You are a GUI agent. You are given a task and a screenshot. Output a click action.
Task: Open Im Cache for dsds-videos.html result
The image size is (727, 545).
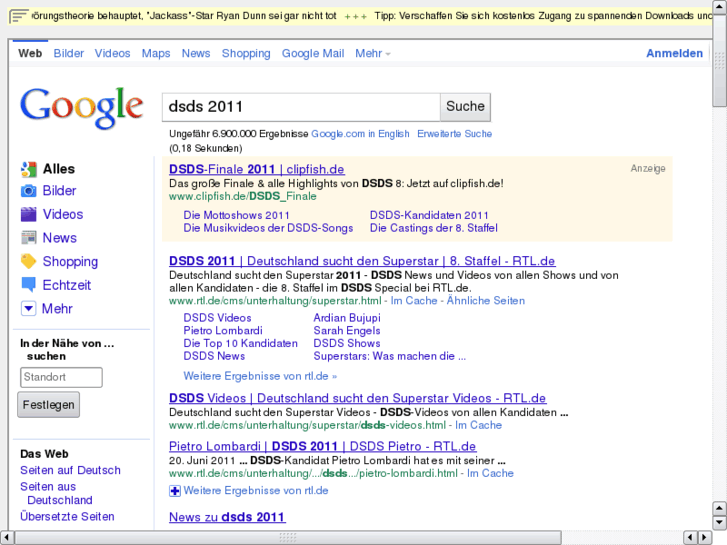pos(478,425)
